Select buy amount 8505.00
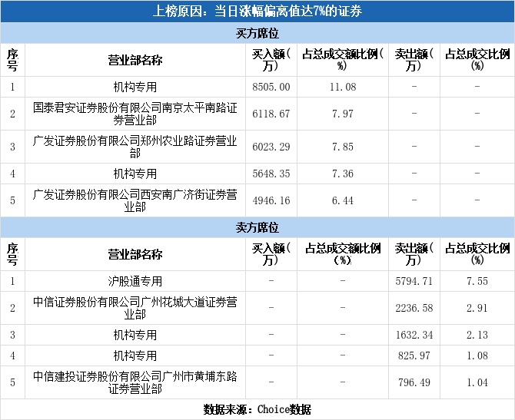 pyautogui.click(x=271, y=87)
